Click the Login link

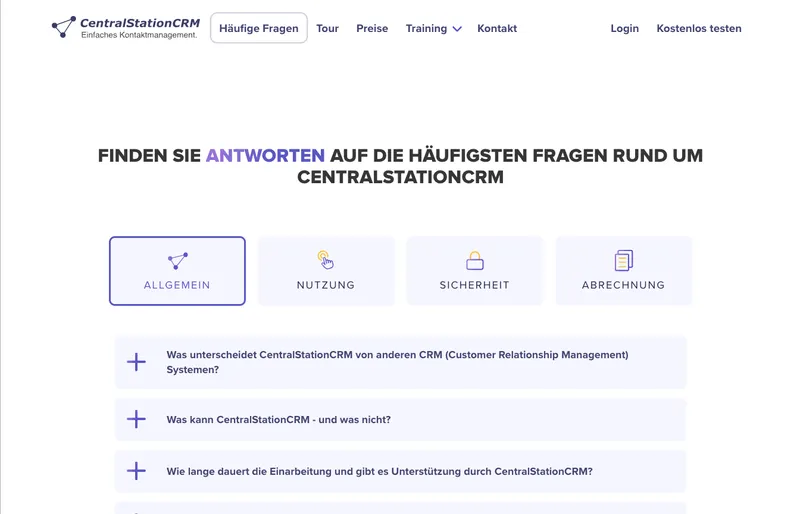click(x=624, y=29)
